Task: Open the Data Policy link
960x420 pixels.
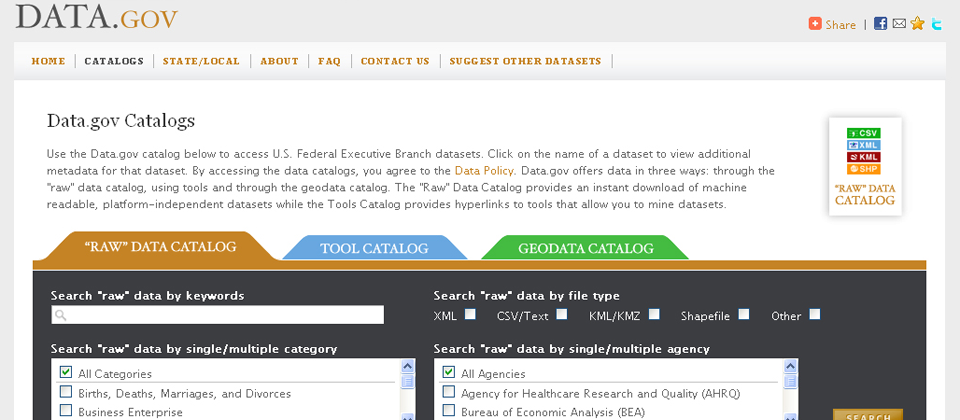Action: pyautogui.click(x=485, y=171)
